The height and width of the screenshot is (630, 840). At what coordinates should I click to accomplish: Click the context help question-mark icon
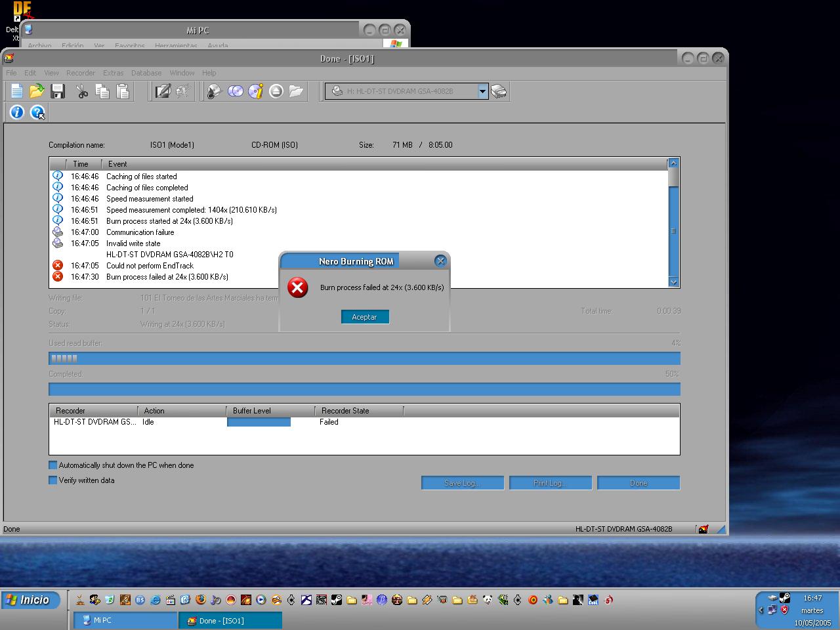point(38,113)
